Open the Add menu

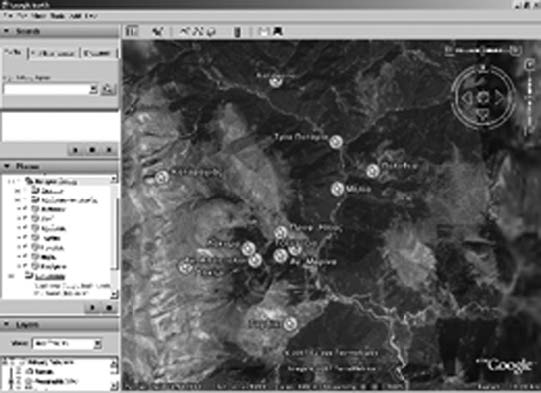(x=75, y=16)
